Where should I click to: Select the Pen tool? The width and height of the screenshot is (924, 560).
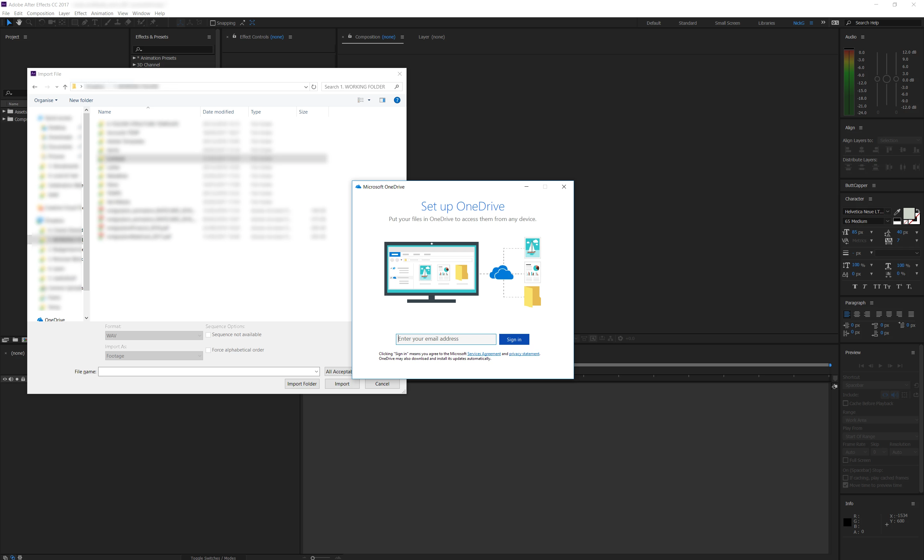pyautogui.click(x=85, y=22)
